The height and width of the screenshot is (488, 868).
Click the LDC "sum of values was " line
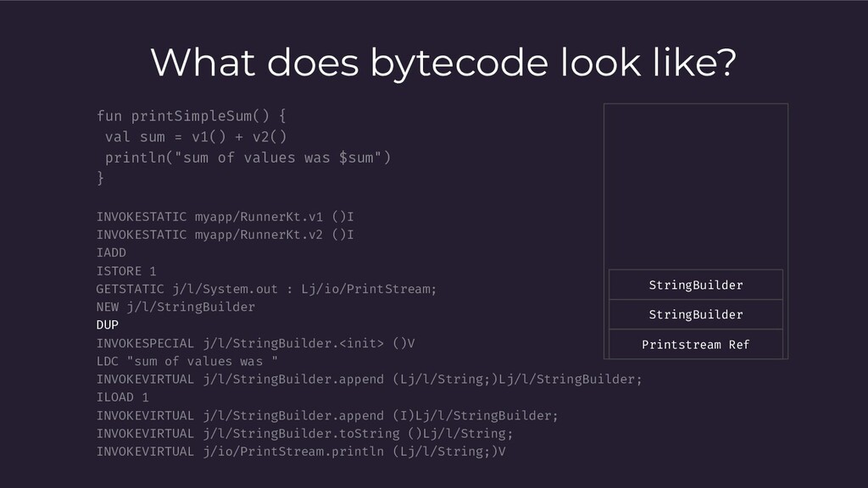tap(187, 361)
